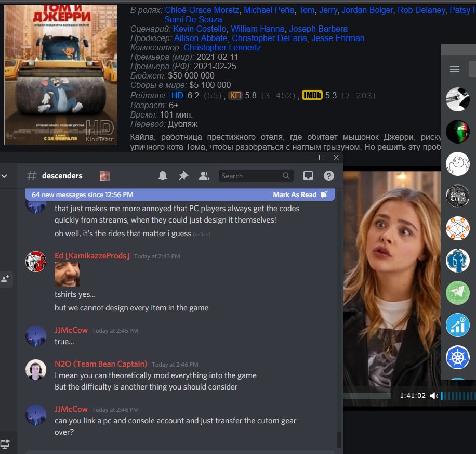The height and width of the screenshot is (454, 476).
Task: Open Discord inbox icon
Action: tap(308, 176)
